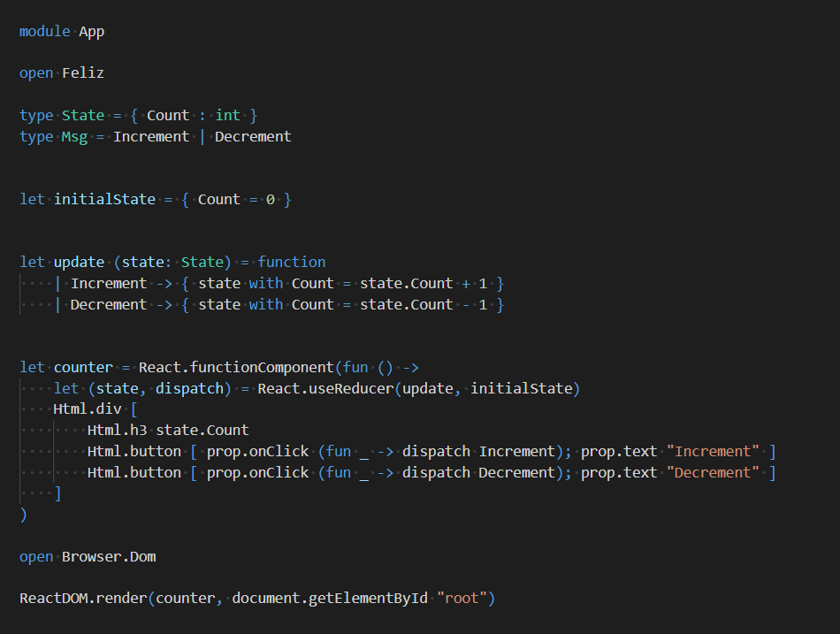
Task: Click the 'module' keyword on first line
Action: coord(44,32)
